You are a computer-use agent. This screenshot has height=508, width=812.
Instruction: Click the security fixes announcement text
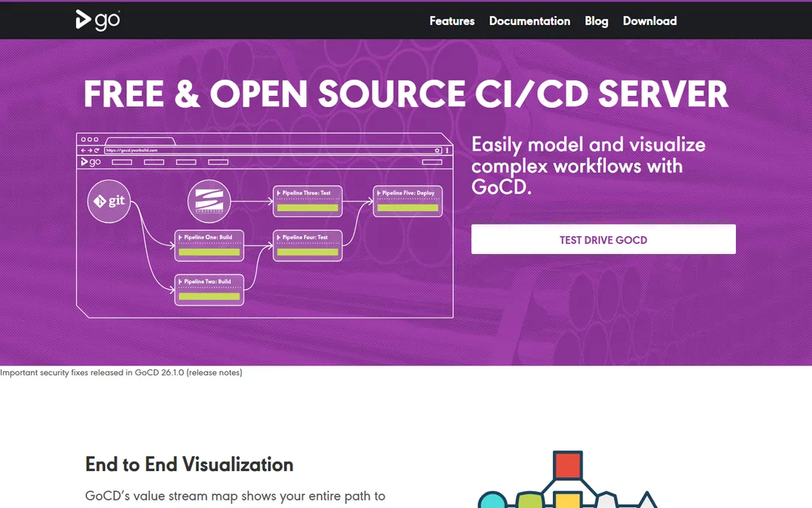point(121,372)
